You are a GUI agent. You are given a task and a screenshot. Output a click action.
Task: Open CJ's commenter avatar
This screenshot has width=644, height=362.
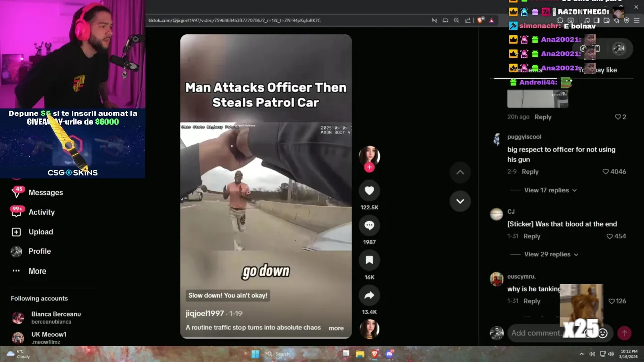pyautogui.click(x=497, y=214)
